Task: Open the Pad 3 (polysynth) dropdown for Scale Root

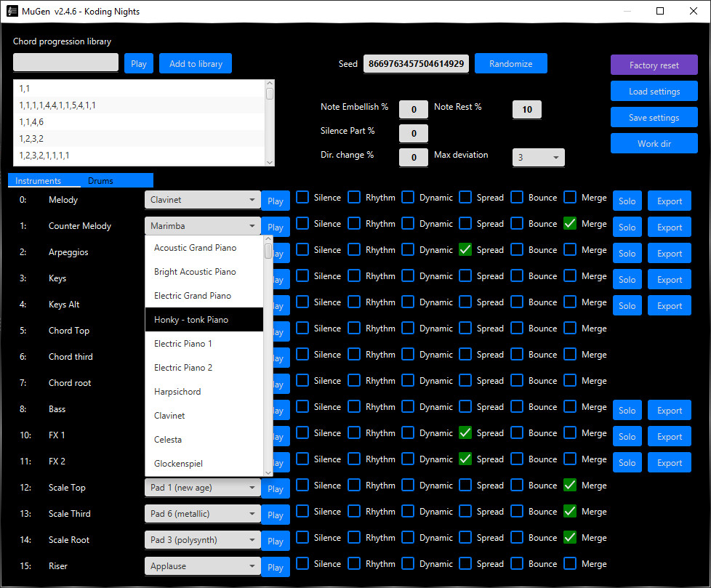Action: point(202,539)
